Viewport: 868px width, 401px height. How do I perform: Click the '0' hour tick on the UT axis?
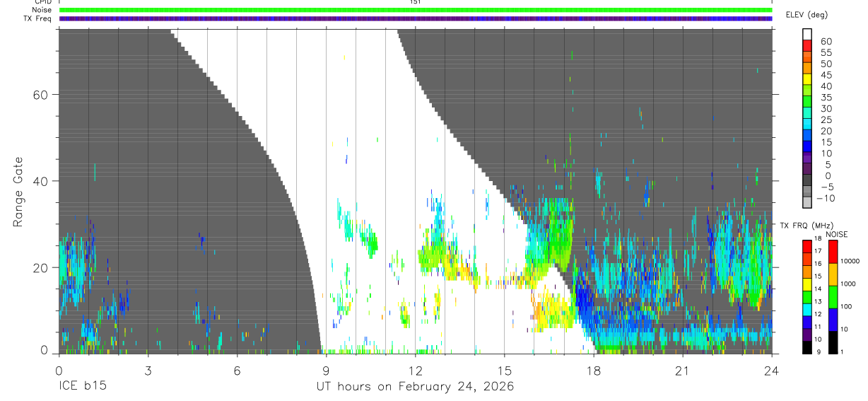pyautogui.click(x=59, y=371)
